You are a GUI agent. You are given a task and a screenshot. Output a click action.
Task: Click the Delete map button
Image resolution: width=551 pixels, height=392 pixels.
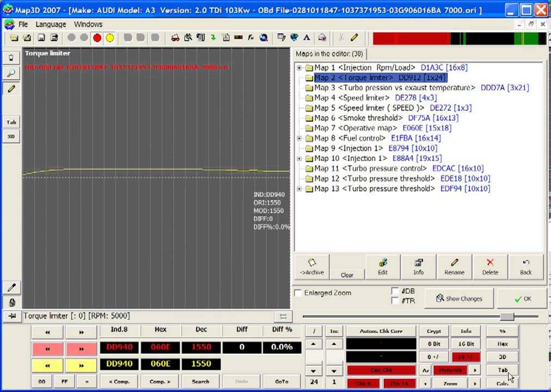click(490, 267)
